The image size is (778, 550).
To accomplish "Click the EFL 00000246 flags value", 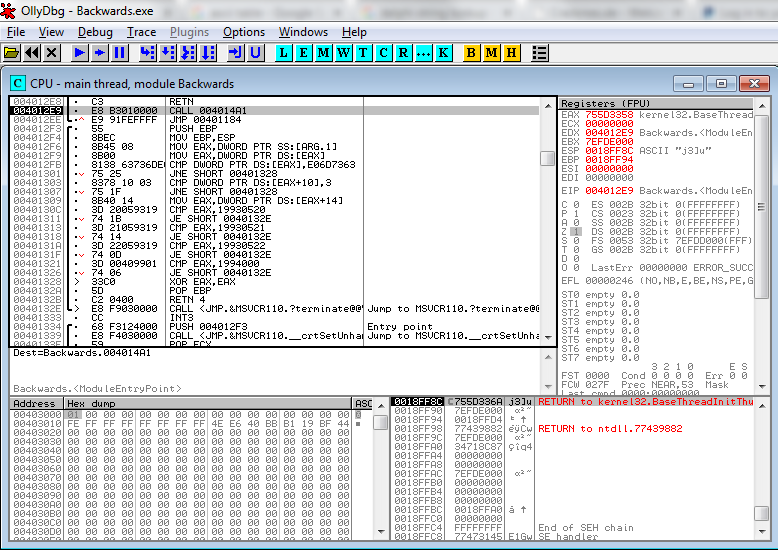I will click(x=609, y=281).
